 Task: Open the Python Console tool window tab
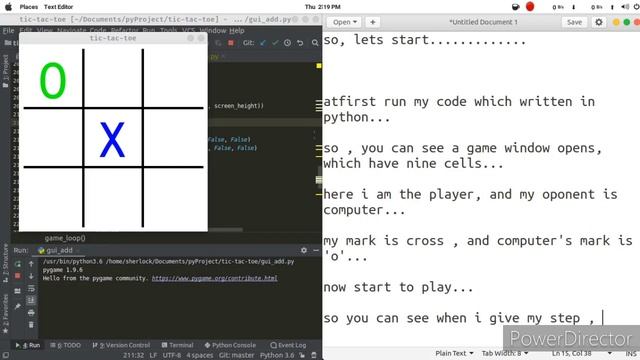point(230,345)
